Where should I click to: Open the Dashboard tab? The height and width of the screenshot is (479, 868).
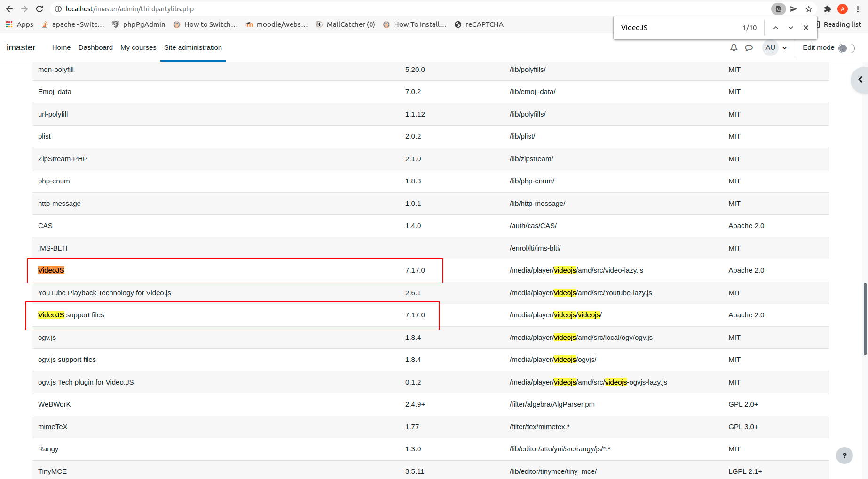click(95, 47)
